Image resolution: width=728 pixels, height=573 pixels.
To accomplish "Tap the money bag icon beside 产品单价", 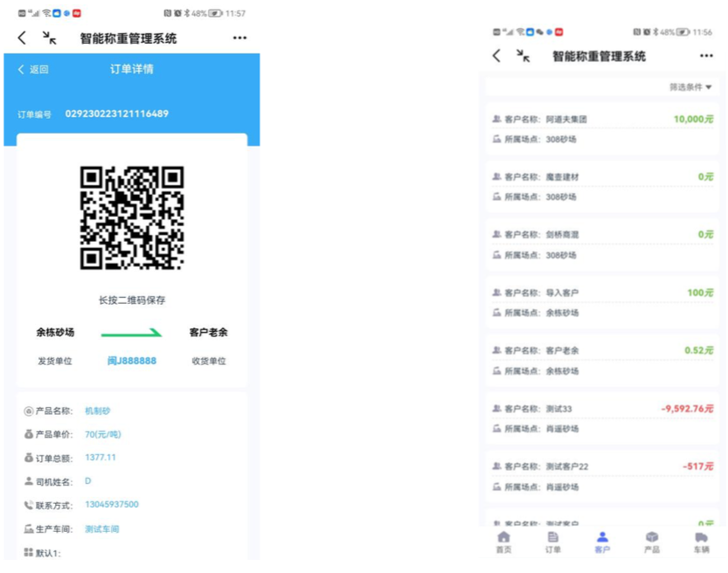I will coord(28,434).
